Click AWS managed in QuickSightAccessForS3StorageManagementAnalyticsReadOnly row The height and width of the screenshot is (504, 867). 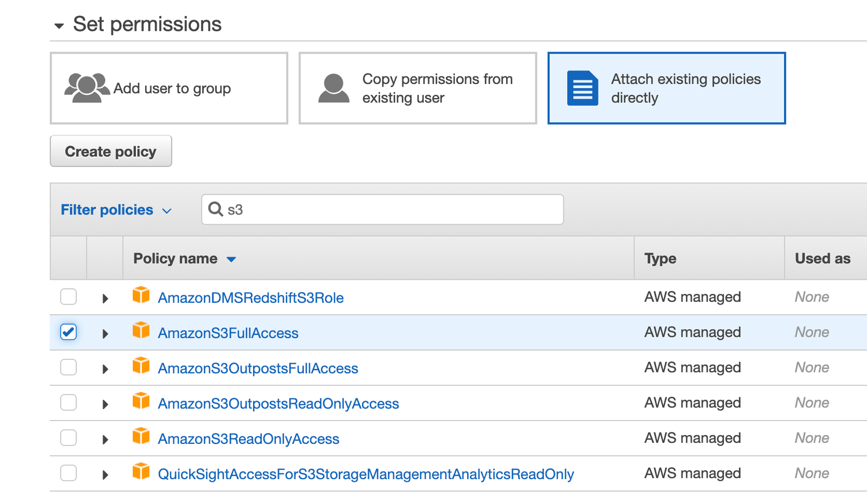tap(693, 473)
